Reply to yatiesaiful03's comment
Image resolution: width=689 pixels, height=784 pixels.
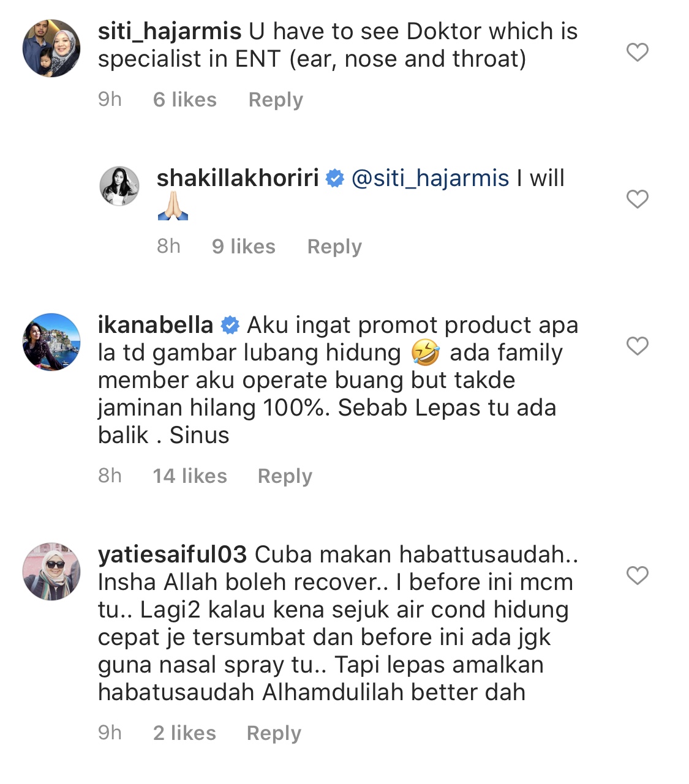click(274, 733)
